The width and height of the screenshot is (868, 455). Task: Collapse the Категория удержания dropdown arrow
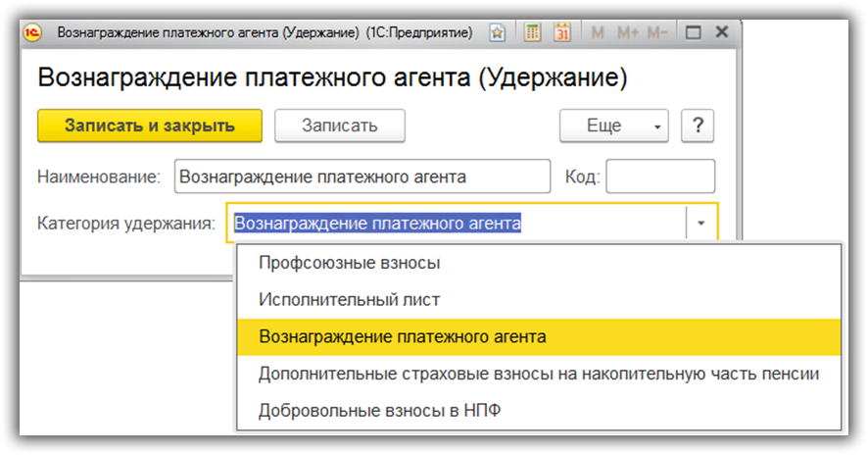pos(701,224)
